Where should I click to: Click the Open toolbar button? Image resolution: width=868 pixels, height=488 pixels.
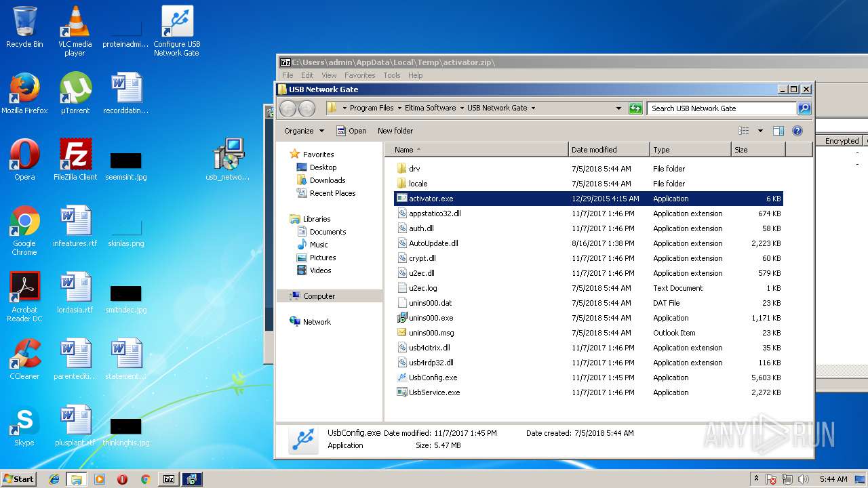(x=351, y=131)
